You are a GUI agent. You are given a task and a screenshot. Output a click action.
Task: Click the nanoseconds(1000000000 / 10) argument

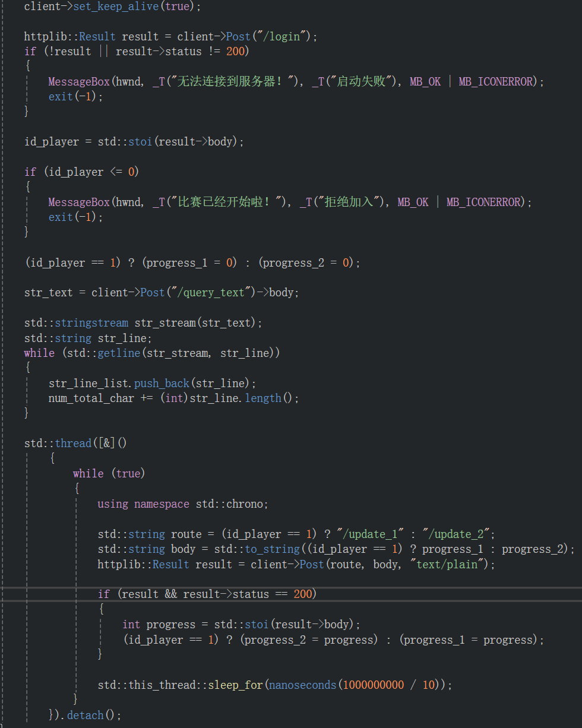pos(355,685)
